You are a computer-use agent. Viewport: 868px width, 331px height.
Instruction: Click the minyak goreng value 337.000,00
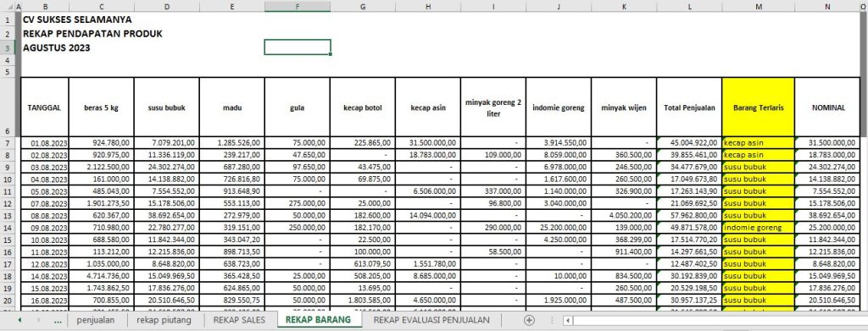tap(493, 191)
